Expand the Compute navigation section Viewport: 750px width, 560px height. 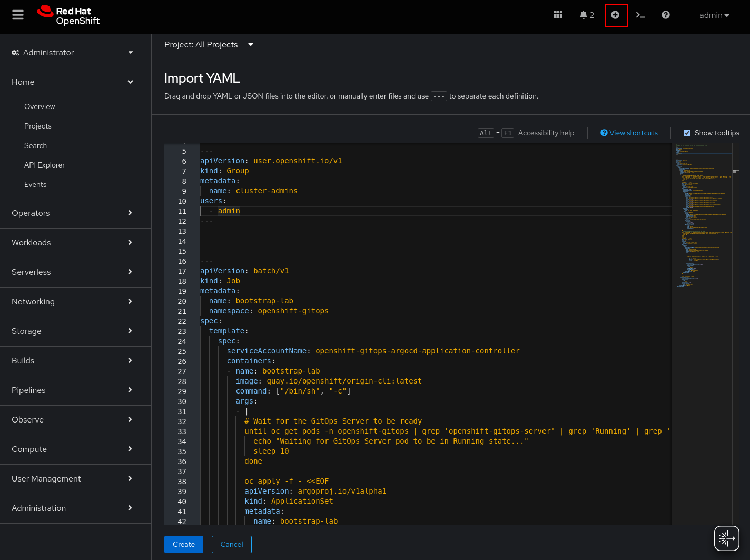(73, 449)
